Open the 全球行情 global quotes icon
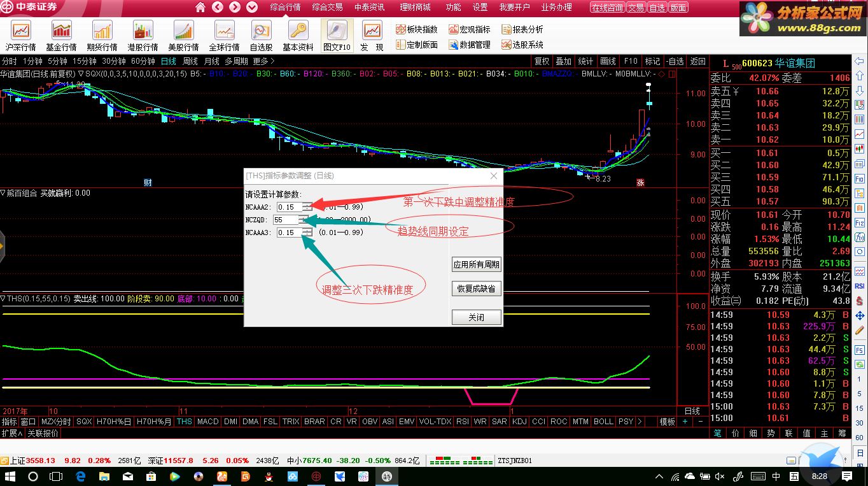The width and height of the screenshot is (868, 486). pyautogui.click(x=225, y=36)
